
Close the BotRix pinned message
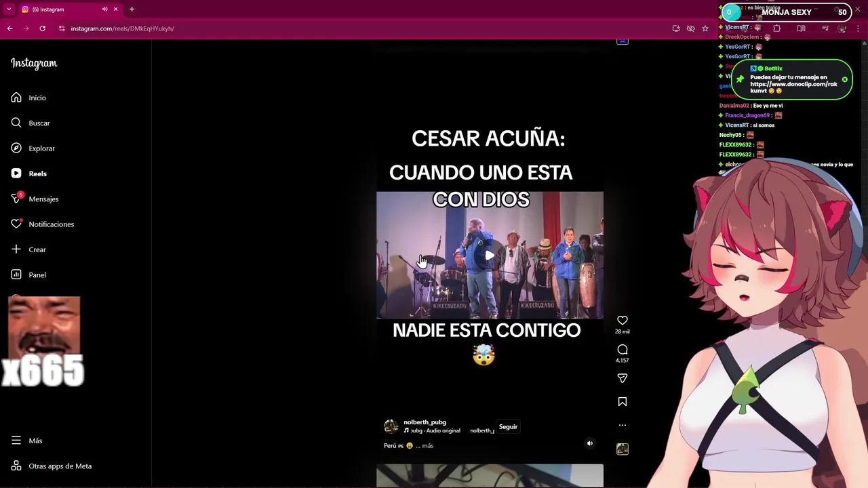click(845, 79)
